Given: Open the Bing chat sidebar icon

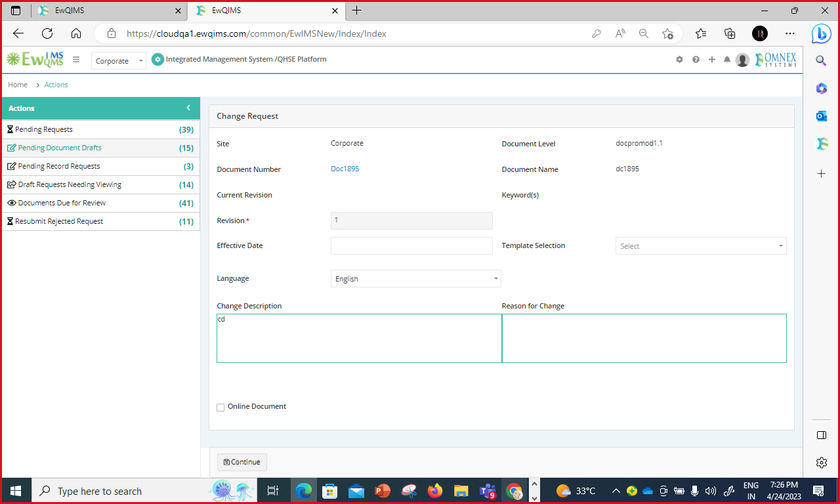Looking at the screenshot, I should tap(822, 33).
